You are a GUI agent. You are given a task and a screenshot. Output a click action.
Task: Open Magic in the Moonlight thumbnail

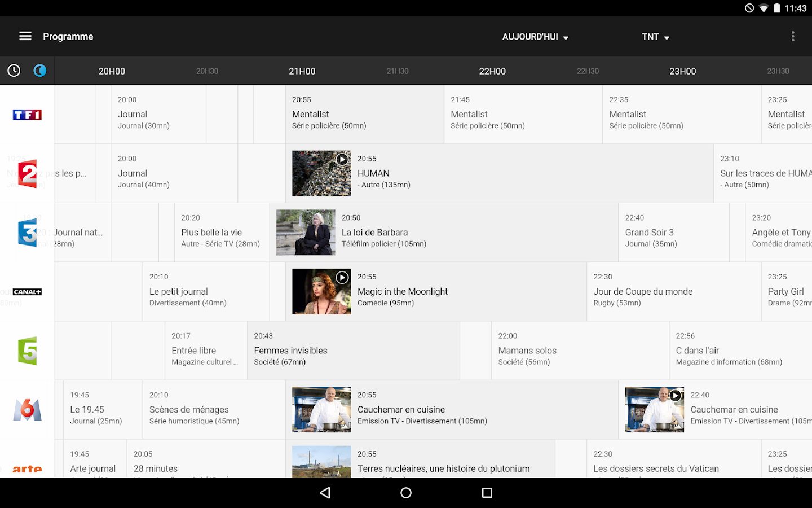[321, 292]
